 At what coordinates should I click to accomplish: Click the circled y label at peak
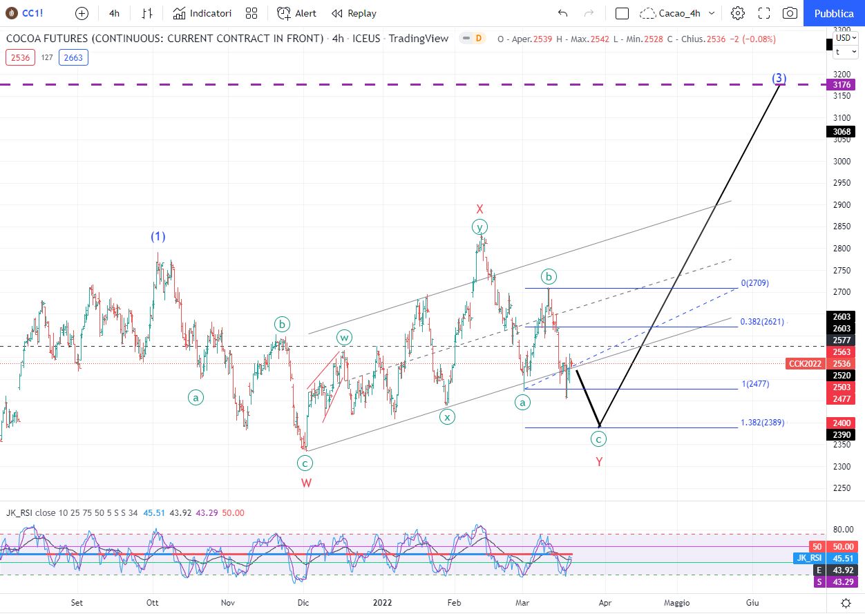[479, 227]
